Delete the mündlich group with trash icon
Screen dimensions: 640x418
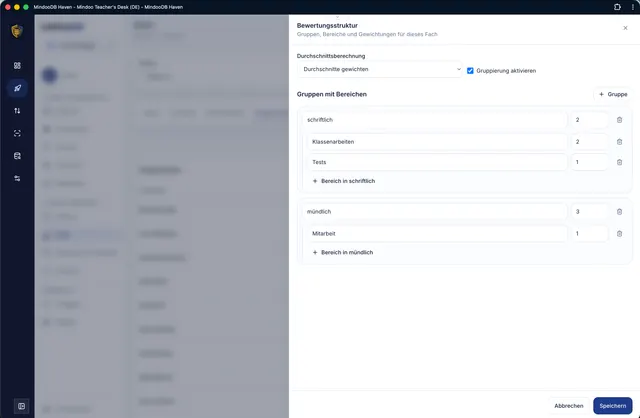coord(619,212)
